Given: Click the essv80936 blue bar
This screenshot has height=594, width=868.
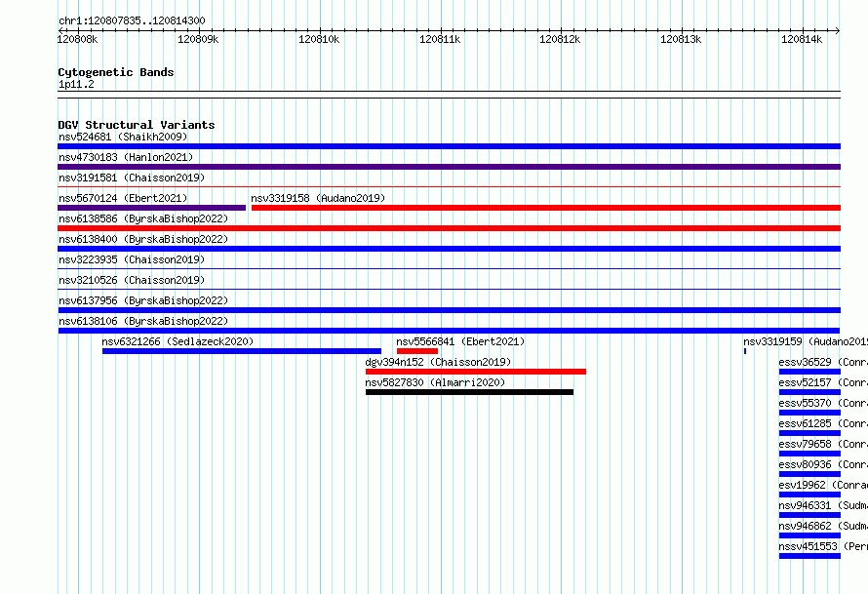Looking at the screenshot, I should pyautogui.click(x=809, y=474).
